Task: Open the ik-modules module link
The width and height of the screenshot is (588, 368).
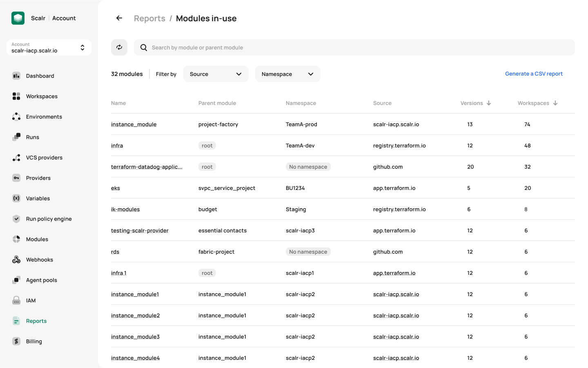Action: pyautogui.click(x=125, y=209)
